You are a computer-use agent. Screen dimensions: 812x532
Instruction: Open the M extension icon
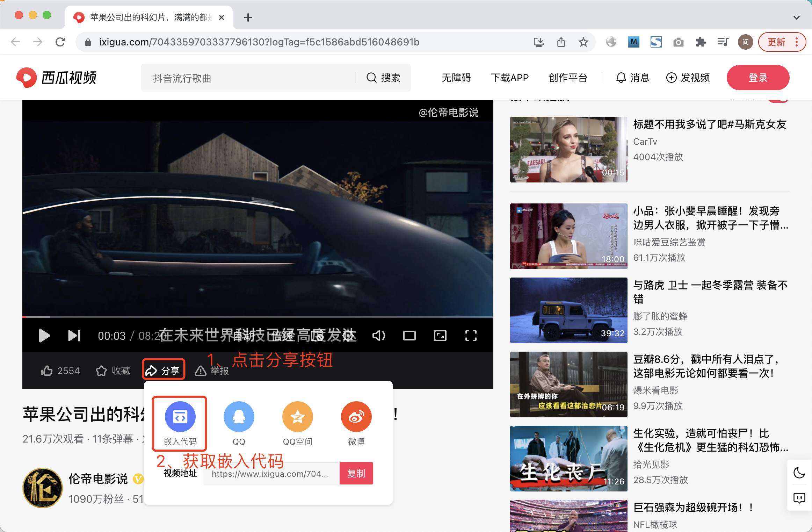point(633,42)
